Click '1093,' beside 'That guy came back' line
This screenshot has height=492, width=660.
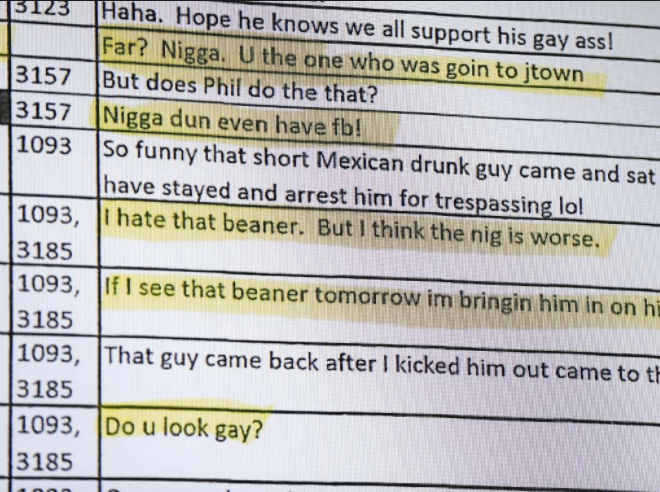pyautogui.click(x=48, y=354)
